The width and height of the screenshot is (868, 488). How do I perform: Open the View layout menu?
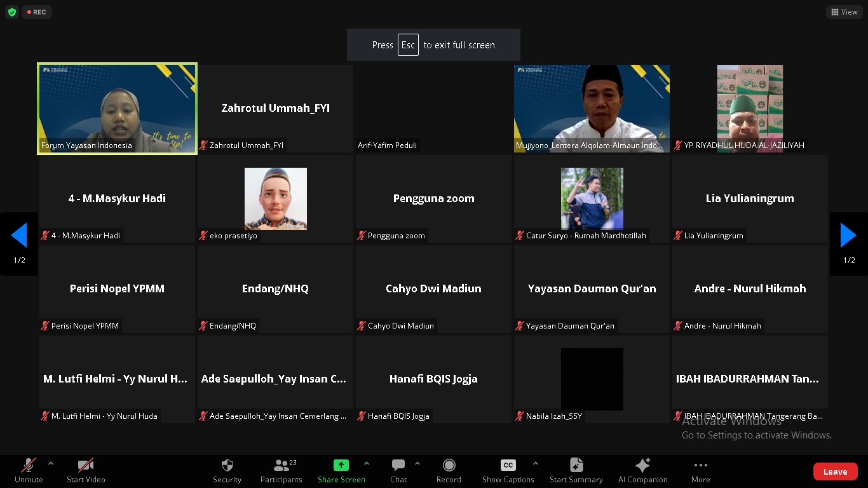(844, 12)
